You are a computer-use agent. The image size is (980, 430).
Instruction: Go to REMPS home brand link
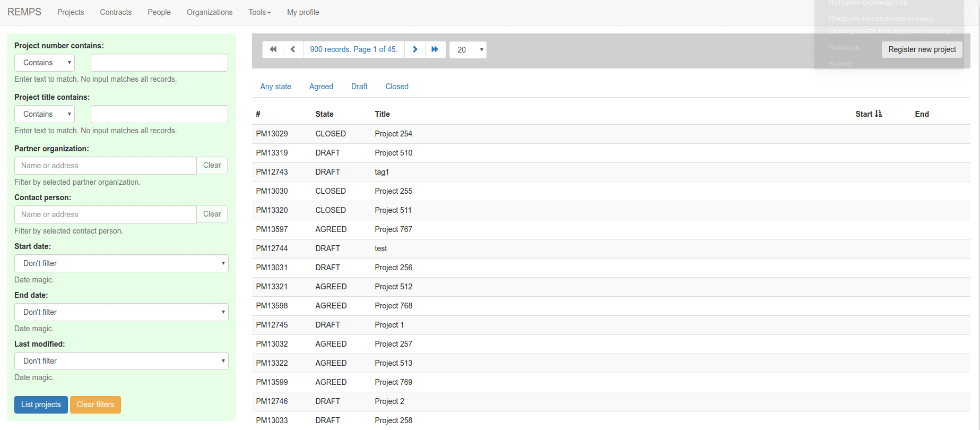coord(24,12)
